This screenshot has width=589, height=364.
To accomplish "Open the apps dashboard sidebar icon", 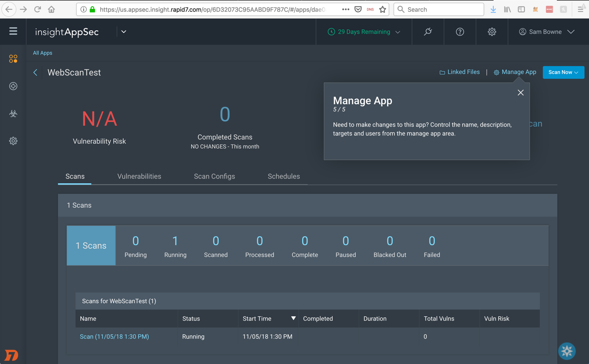I will point(13,59).
